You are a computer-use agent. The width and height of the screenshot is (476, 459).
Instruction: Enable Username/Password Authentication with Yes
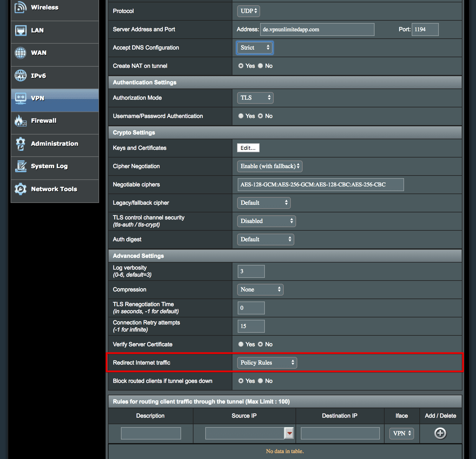pos(241,116)
